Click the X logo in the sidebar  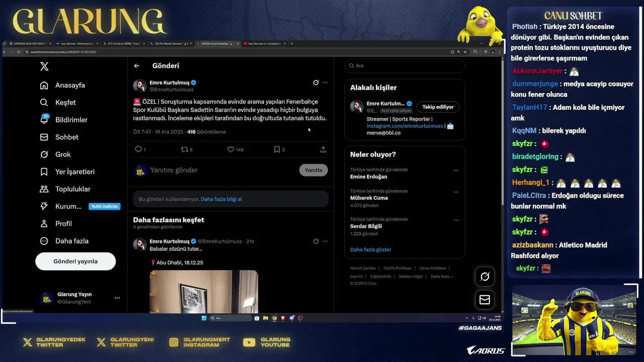(x=44, y=66)
